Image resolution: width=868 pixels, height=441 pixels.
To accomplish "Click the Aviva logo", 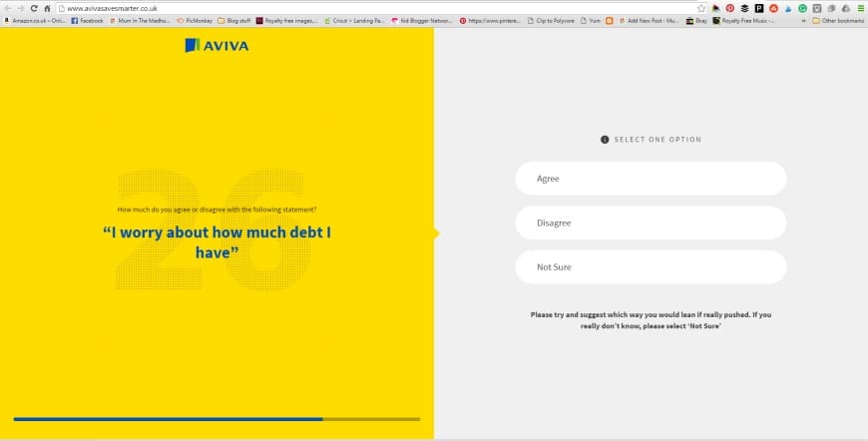I will coord(217,45).
